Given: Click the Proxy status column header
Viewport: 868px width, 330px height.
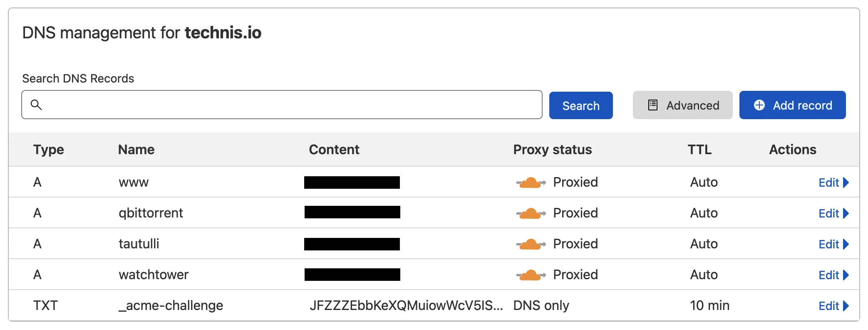Looking at the screenshot, I should pos(552,149).
